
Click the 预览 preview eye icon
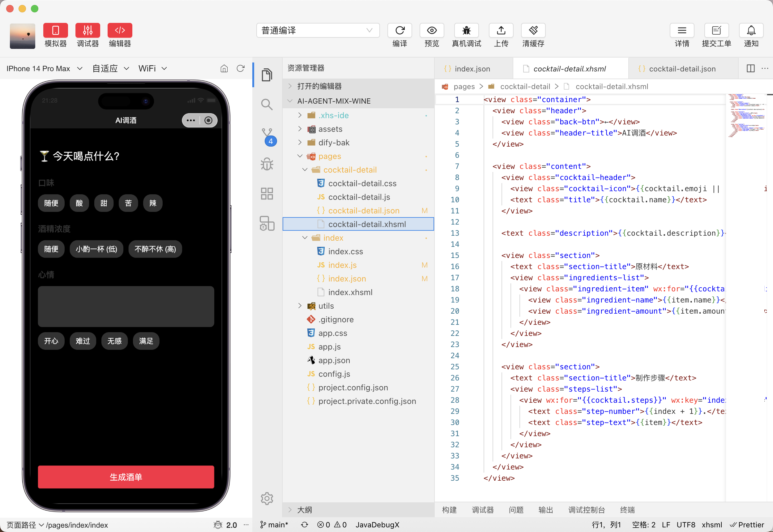point(431,31)
